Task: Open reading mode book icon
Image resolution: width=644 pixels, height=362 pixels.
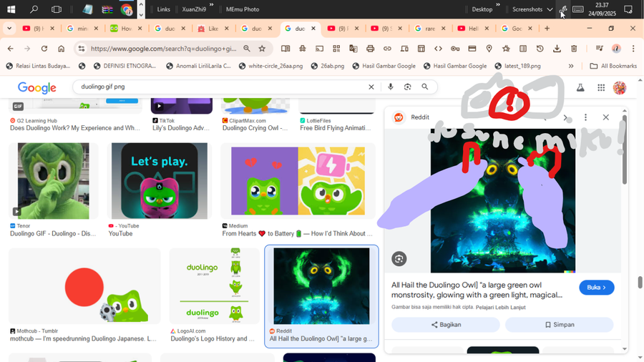Action: click(286, 49)
